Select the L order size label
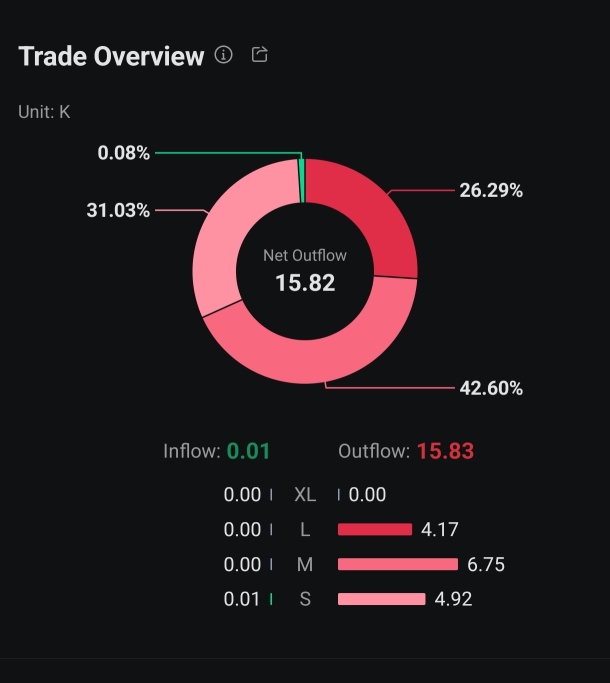Image resolution: width=610 pixels, height=683 pixels. tap(305, 529)
